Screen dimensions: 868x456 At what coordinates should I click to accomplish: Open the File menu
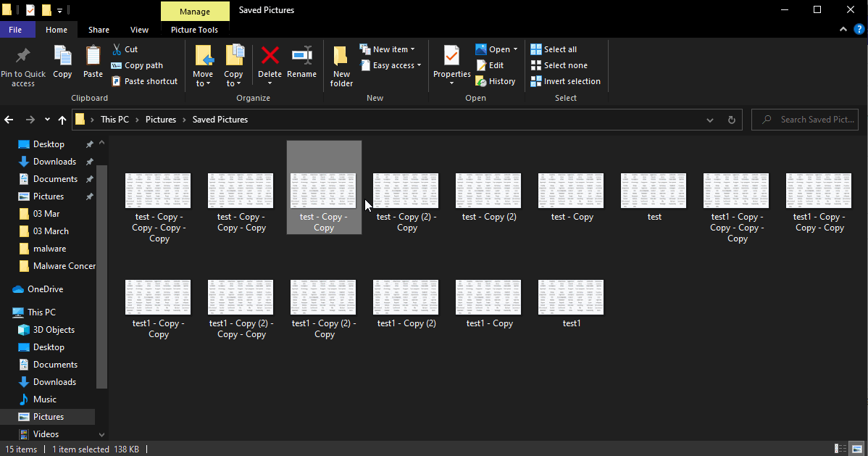[15, 30]
